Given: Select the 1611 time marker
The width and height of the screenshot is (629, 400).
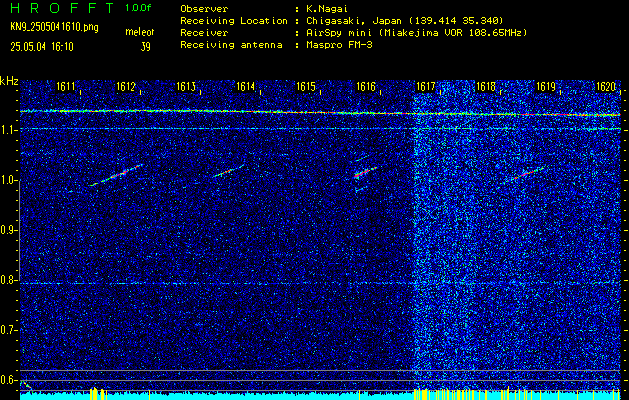Looking at the screenshot, I should coord(65,86).
